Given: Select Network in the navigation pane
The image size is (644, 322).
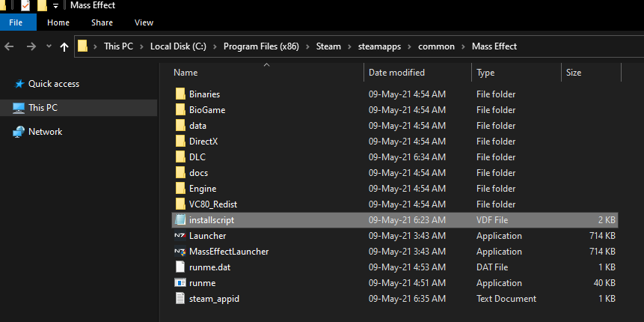Looking at the screenshot, I should [x=45, y=132].
